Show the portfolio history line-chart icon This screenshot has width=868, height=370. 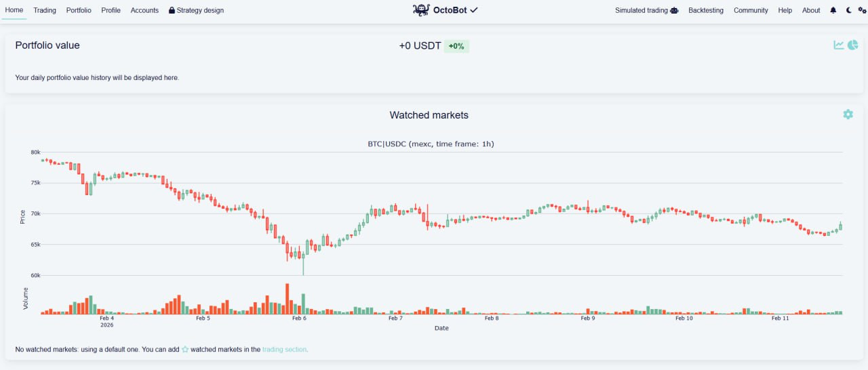839,45
